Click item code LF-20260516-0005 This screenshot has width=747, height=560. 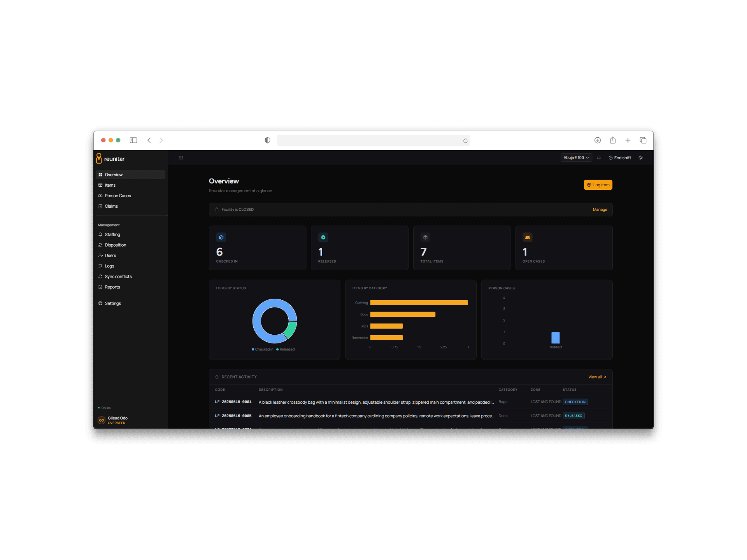pos(233,416)
